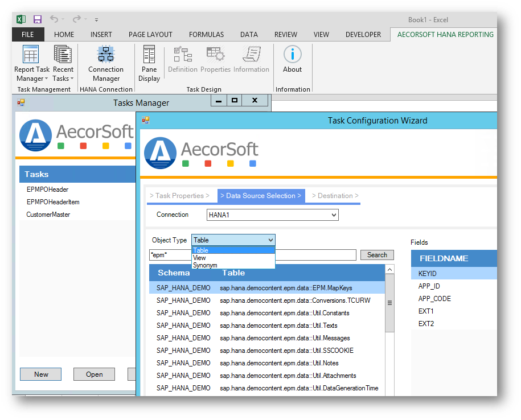Open Customize Quick Access Toolbar arrow
The image size is (521, 420).
(x=96, y=20)
